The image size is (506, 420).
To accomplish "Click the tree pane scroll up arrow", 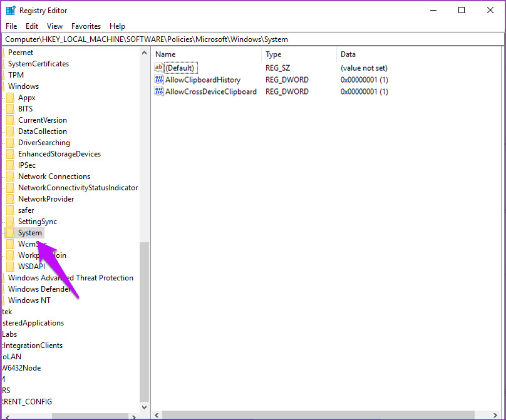I will 145,52.
